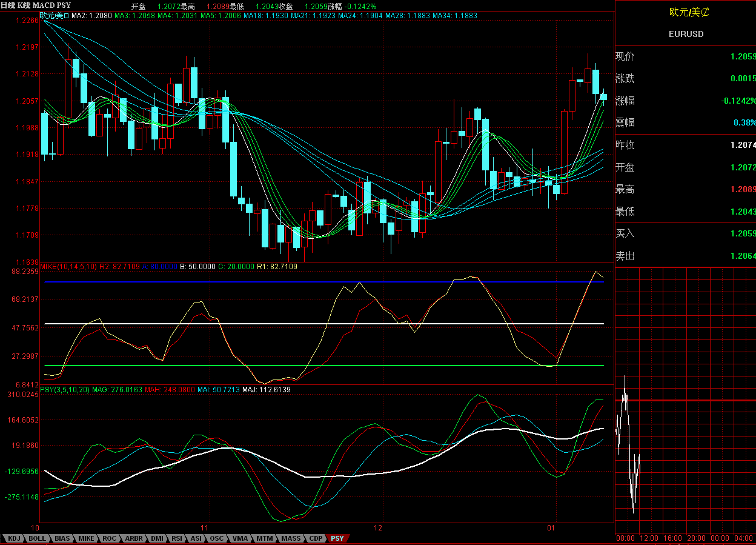Switch to the CDP tab
756x545 pixels.
[x=316, y=538]
